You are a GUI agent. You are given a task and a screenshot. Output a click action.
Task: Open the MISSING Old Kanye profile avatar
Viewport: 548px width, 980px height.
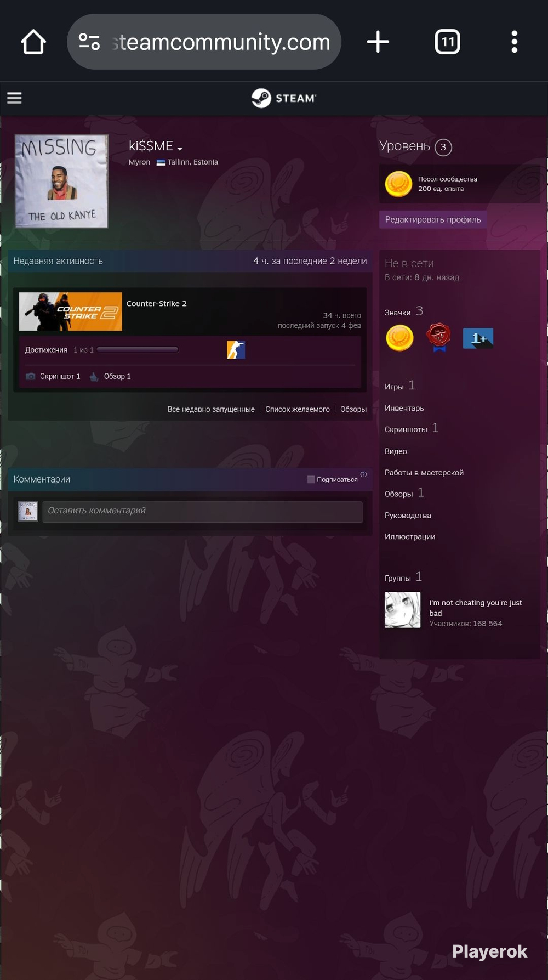coord(61,181)
